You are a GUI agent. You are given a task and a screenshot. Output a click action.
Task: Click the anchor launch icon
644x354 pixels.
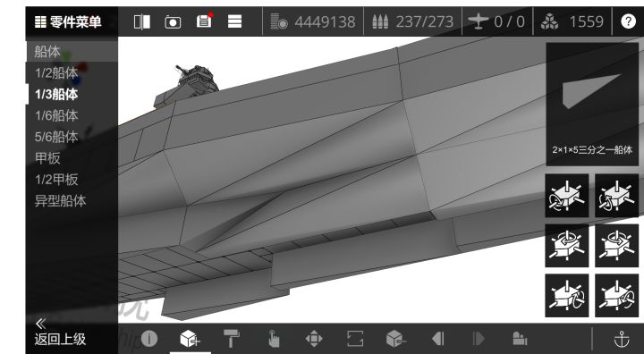click(622, 339)
